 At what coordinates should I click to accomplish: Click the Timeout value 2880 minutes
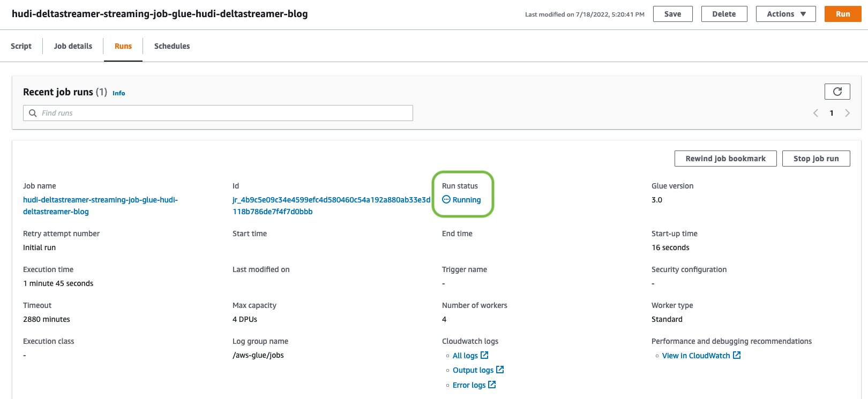47,319
